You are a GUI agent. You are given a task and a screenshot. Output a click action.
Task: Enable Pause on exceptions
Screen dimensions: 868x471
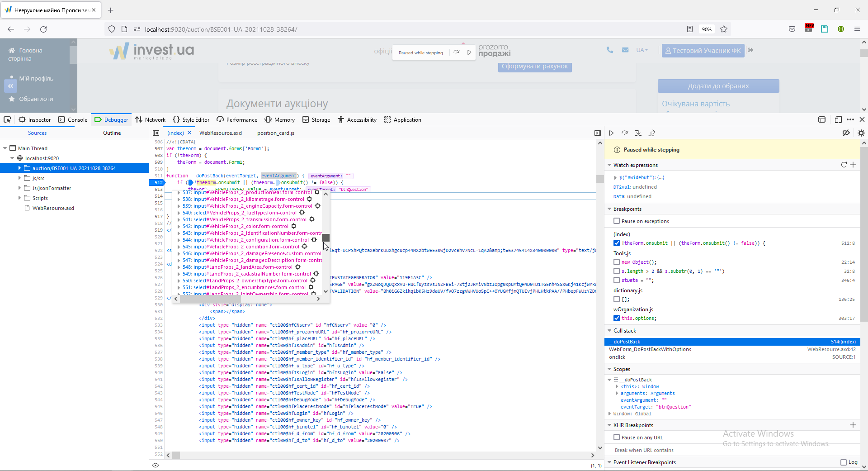pos(617,221)
